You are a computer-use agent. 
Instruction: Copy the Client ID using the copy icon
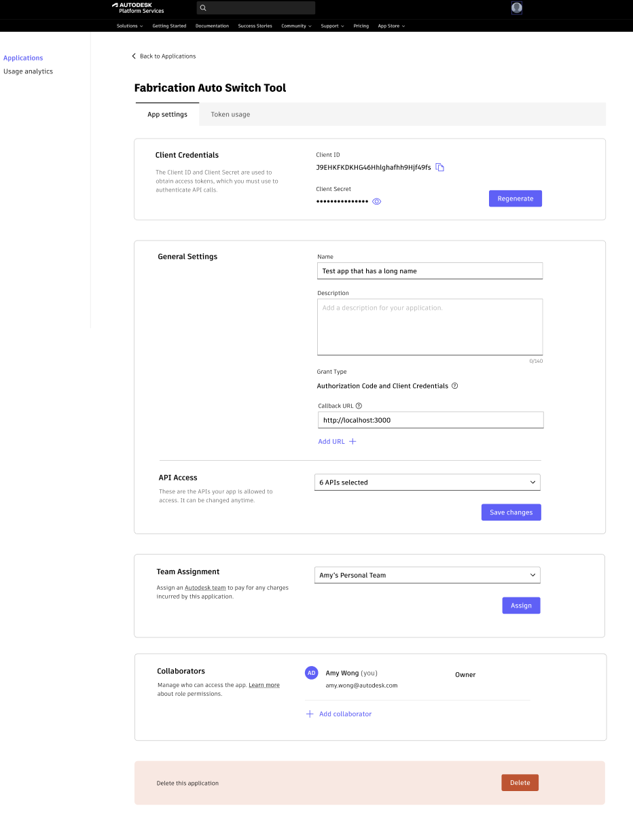[439, 167]
